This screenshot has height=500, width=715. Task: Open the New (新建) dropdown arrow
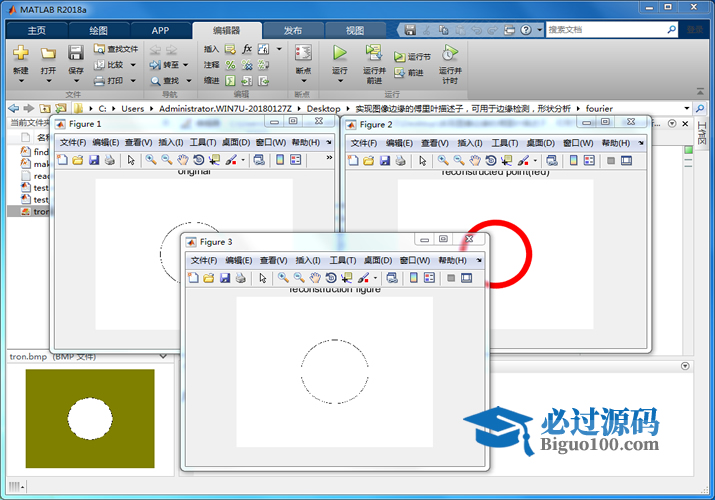click(21, 81)
